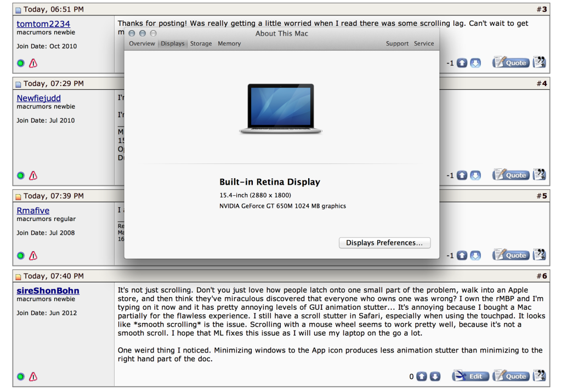Click Newfiejudd's green online status icon
The height and width of the screenshot is (392, 561).
(x=21, y=175)
